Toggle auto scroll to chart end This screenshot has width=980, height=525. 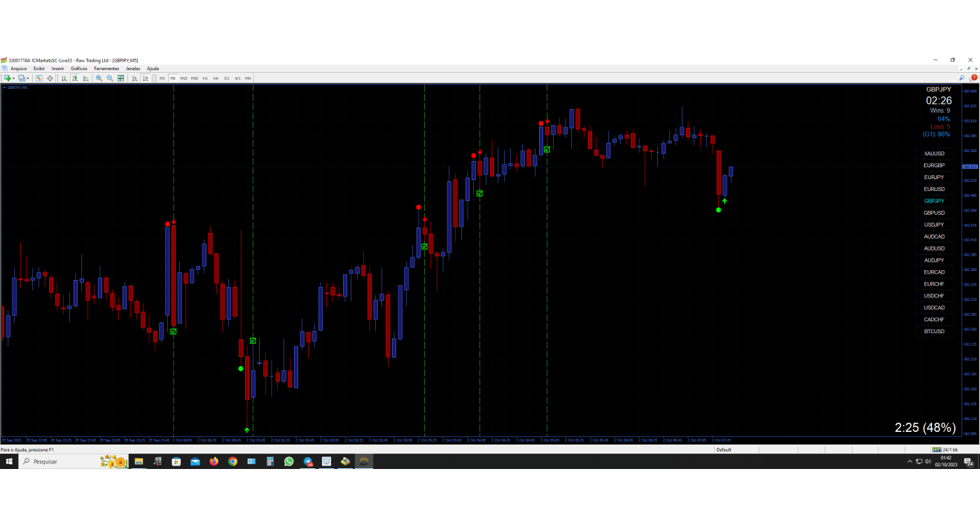click(x=134, y=78)
